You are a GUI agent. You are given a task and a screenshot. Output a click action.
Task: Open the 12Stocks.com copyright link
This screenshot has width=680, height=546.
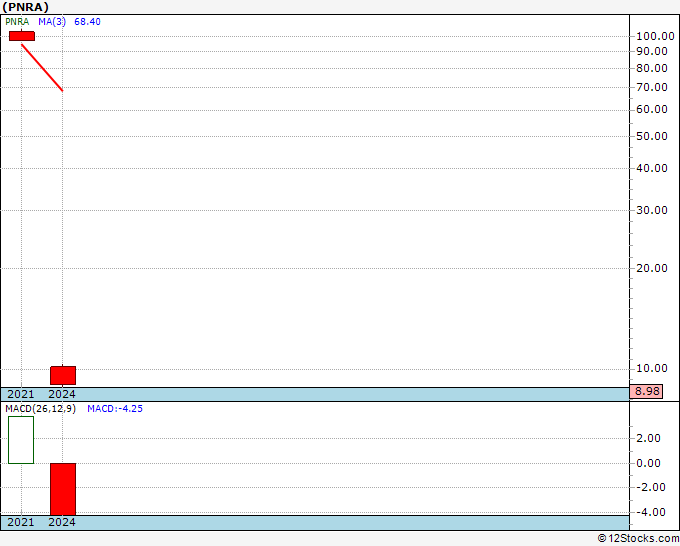pos(638,539)
